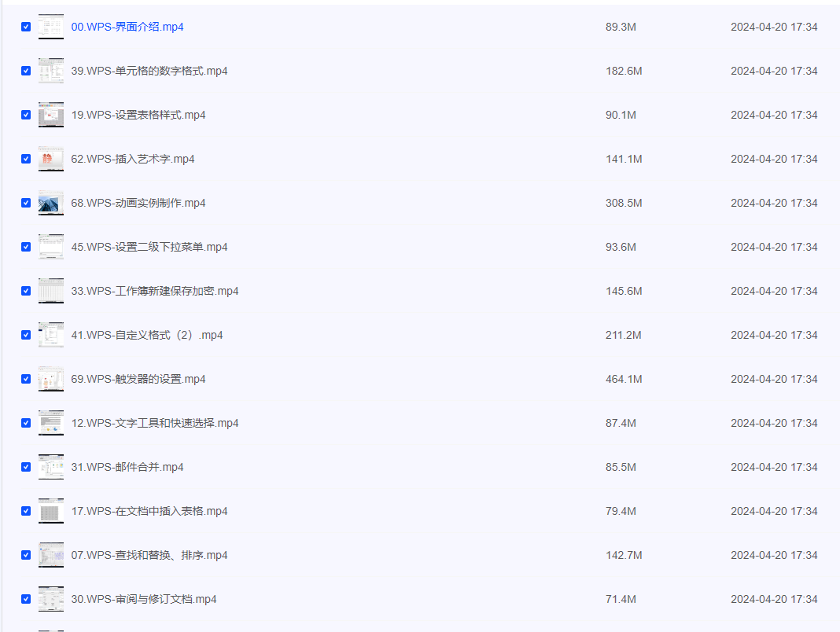Viewport: 840px width, 632px height.
Task: Open file 41.WPS-自定义格式（2）.mp4
Action: click(147, 335)
